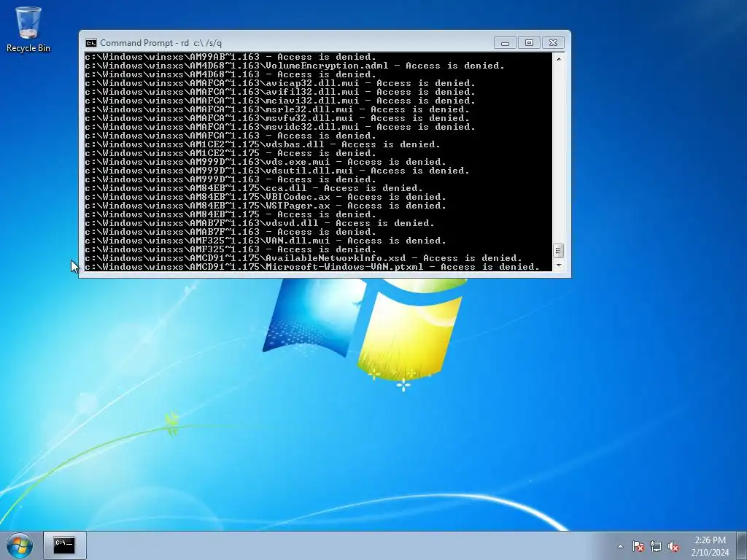Open the Recycle Bin desktop icon

pyautogui.click(x=28, y=29)
